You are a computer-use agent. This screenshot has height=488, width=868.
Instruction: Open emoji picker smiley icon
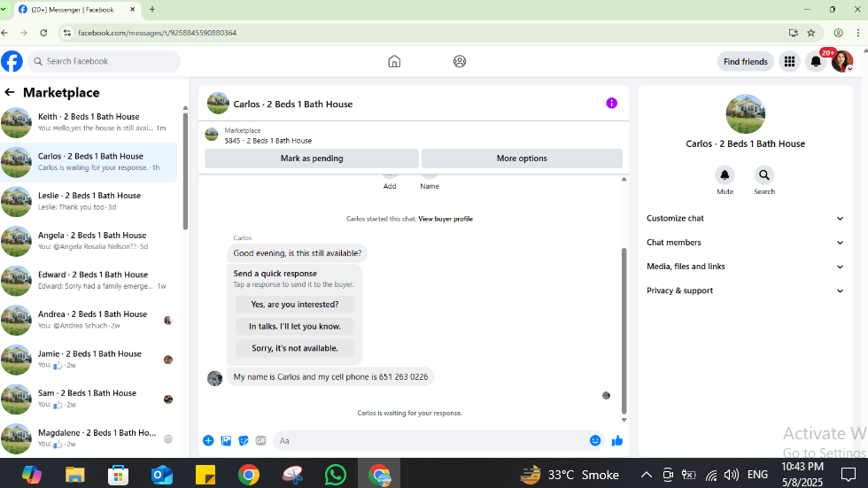click(595, 440)
